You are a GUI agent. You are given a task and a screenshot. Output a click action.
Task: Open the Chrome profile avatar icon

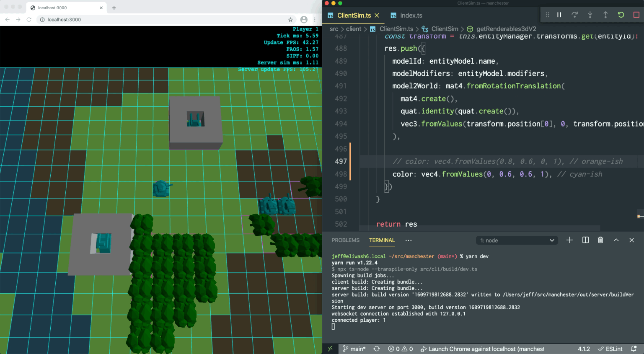pos(304,20)
